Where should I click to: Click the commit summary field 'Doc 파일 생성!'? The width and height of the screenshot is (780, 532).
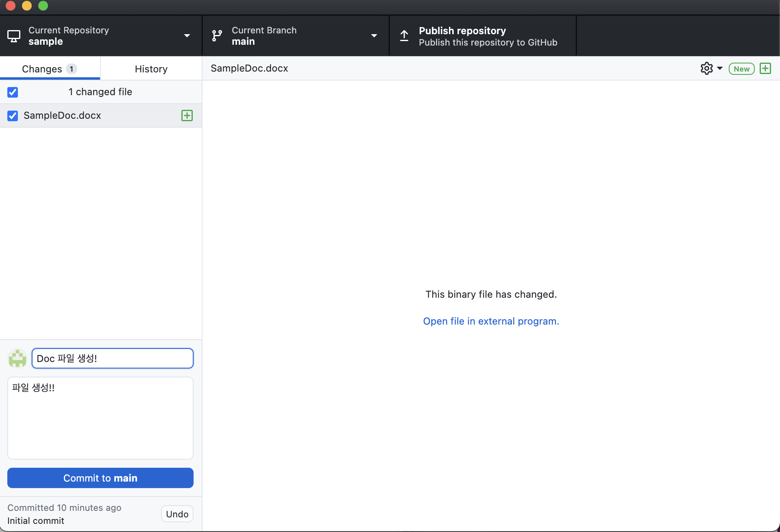pyautogui.click(x=113, y=358)
